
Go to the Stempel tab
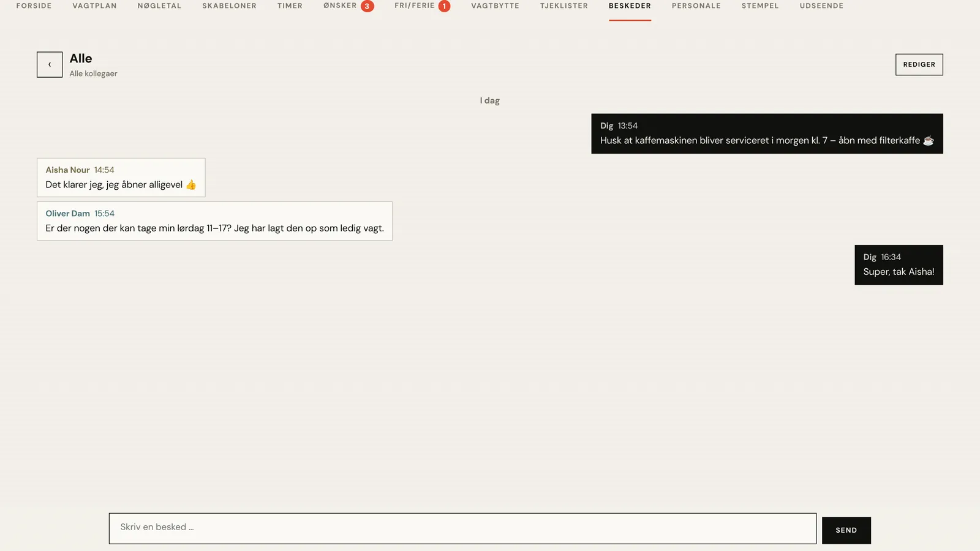tap(760, 6)
